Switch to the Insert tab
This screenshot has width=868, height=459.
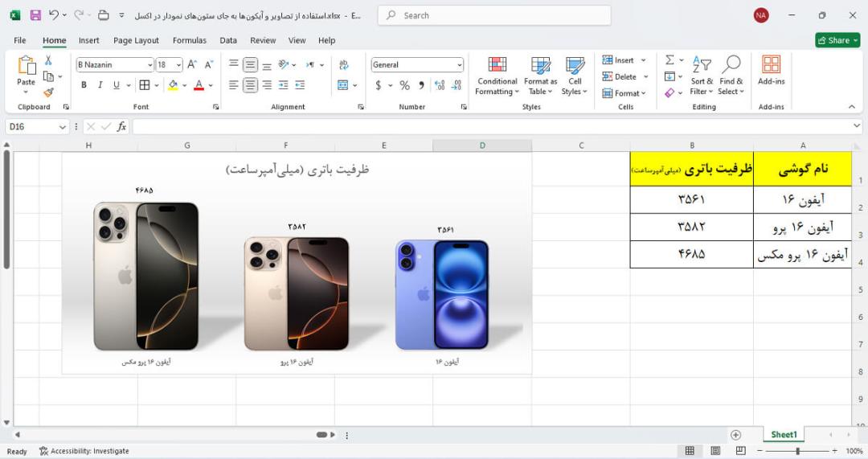point(88,40)
